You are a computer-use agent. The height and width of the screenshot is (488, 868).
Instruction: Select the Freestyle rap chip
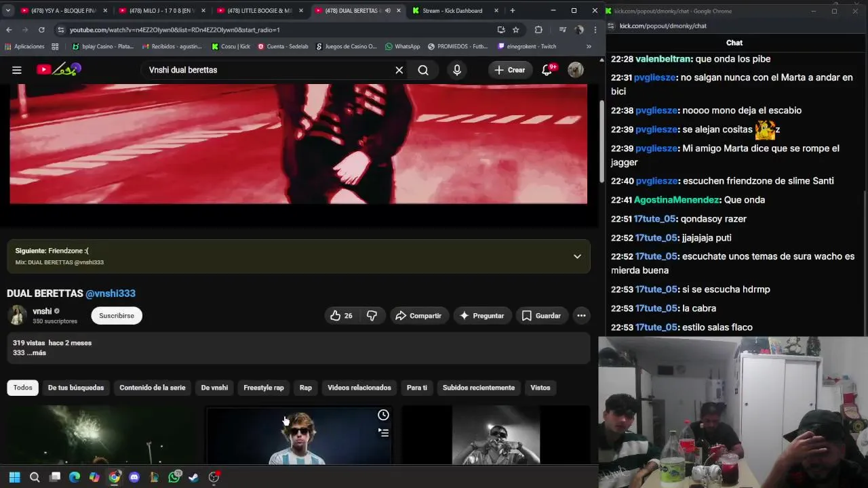tap(264, 388)
